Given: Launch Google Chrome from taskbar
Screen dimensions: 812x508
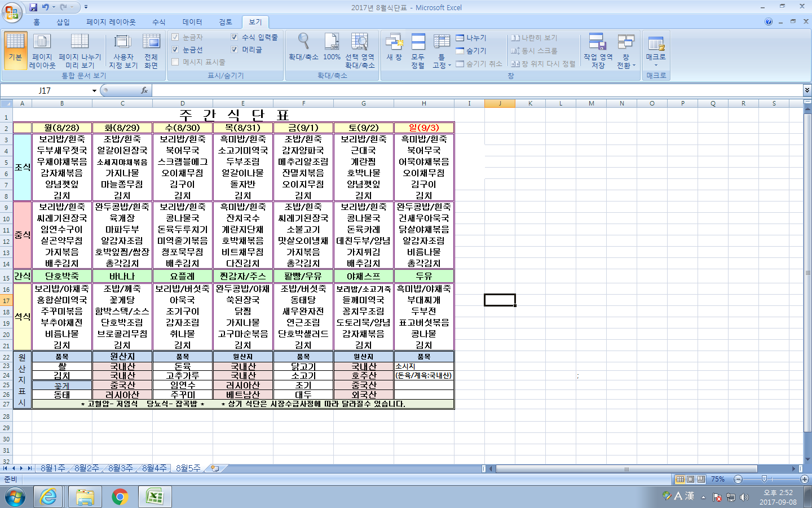Looking at the screenshot, I should tap(120, 497).
